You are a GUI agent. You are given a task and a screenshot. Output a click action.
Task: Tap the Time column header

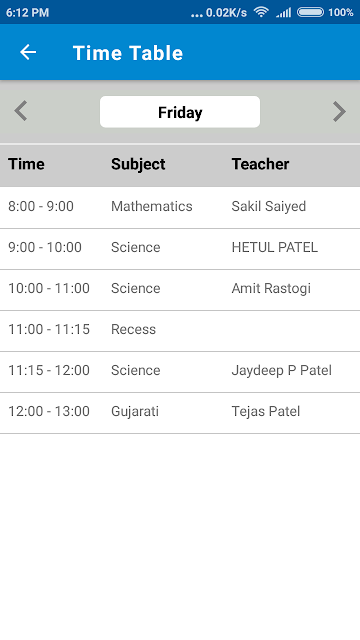pyautogui.click(x=26, y=164)
